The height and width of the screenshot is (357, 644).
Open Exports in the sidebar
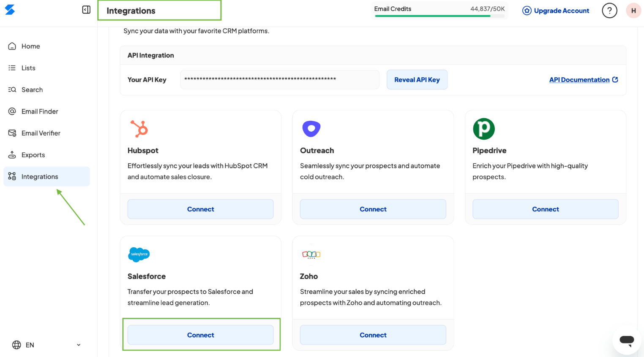tap(46, 155)
